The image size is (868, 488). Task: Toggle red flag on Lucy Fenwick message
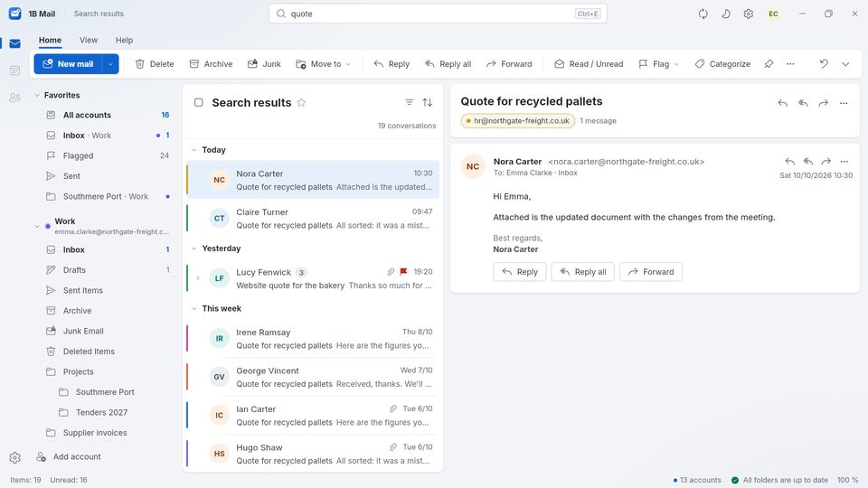tap(403, 272)
